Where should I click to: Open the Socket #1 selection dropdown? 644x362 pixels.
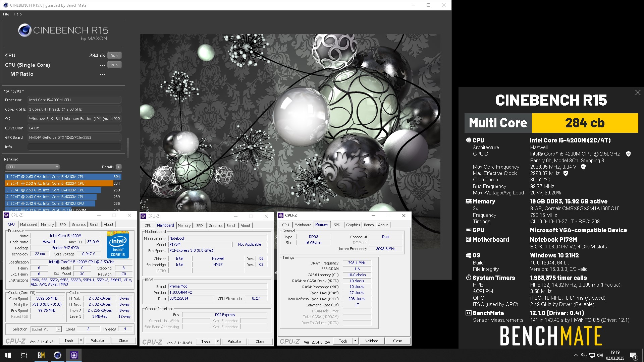46,329
